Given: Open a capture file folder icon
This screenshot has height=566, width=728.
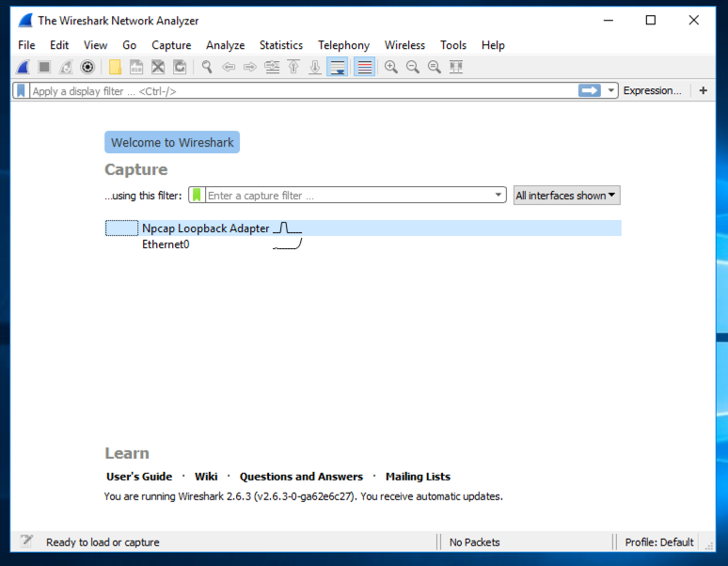Looking at the screenshot, I should click(115, 68).
